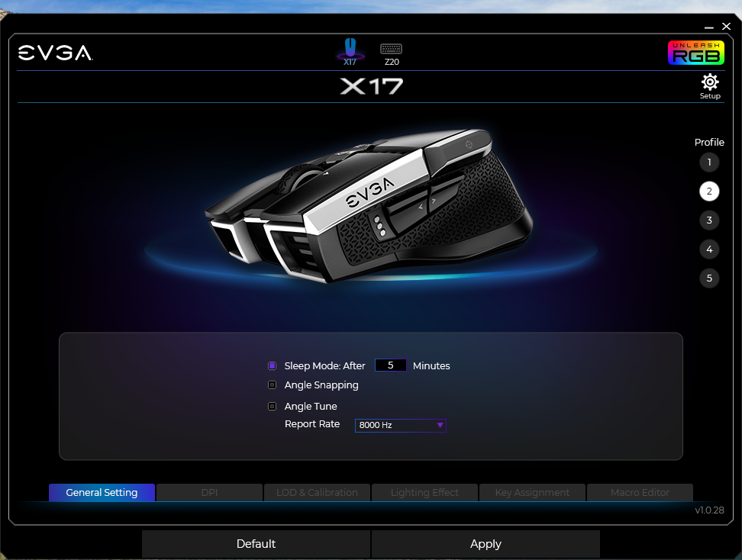Click the EVGA logo
742x560 pixels.
[56, 53]
